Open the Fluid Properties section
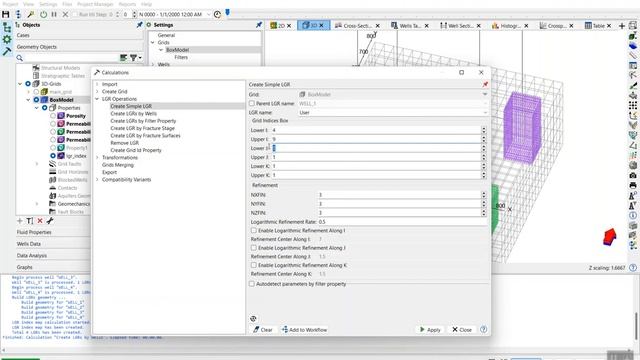 (34, 232)
